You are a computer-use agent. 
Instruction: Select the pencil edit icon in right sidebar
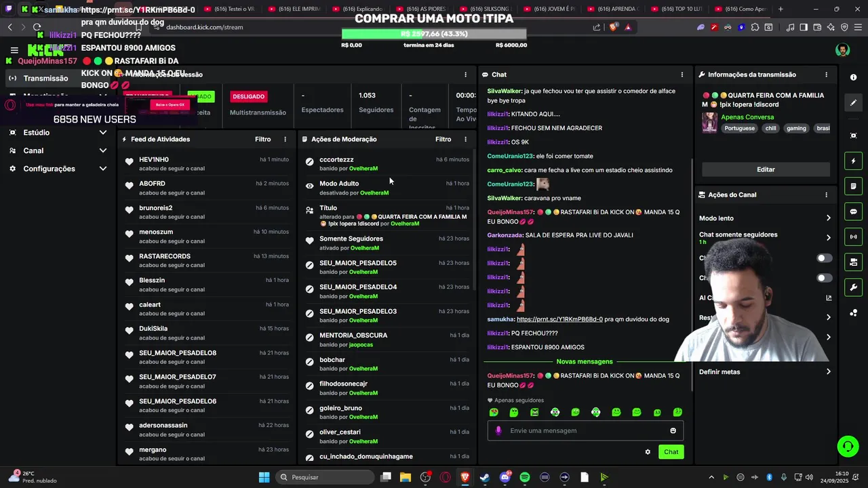click(x=854, y=102)
